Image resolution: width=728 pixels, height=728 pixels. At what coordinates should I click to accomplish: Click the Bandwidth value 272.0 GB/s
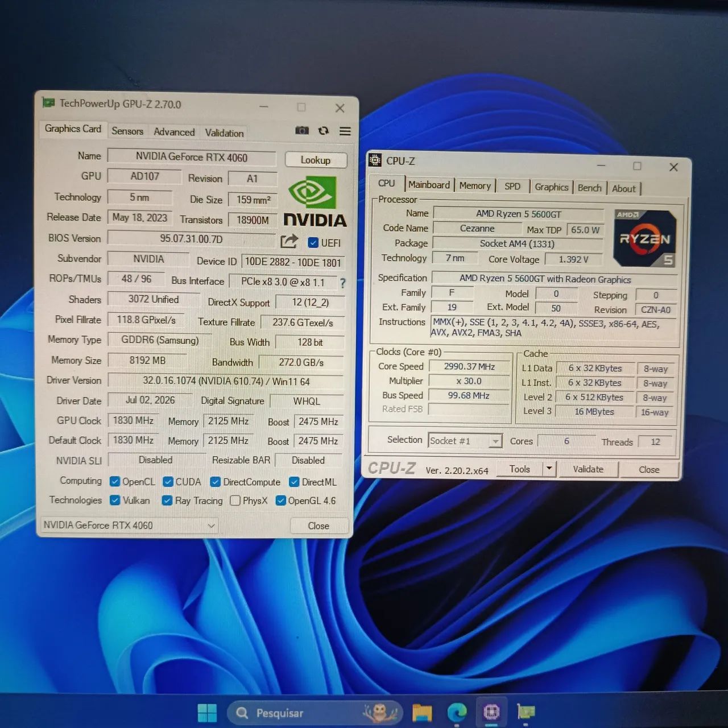click(301, 363)
